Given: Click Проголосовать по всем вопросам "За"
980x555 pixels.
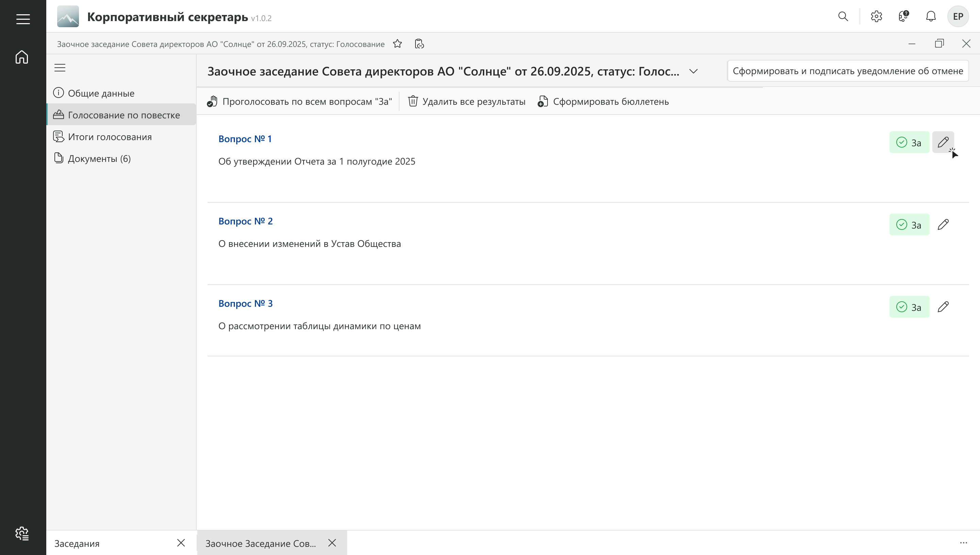Looking at the screenshot, I should (x=300, y=101).
